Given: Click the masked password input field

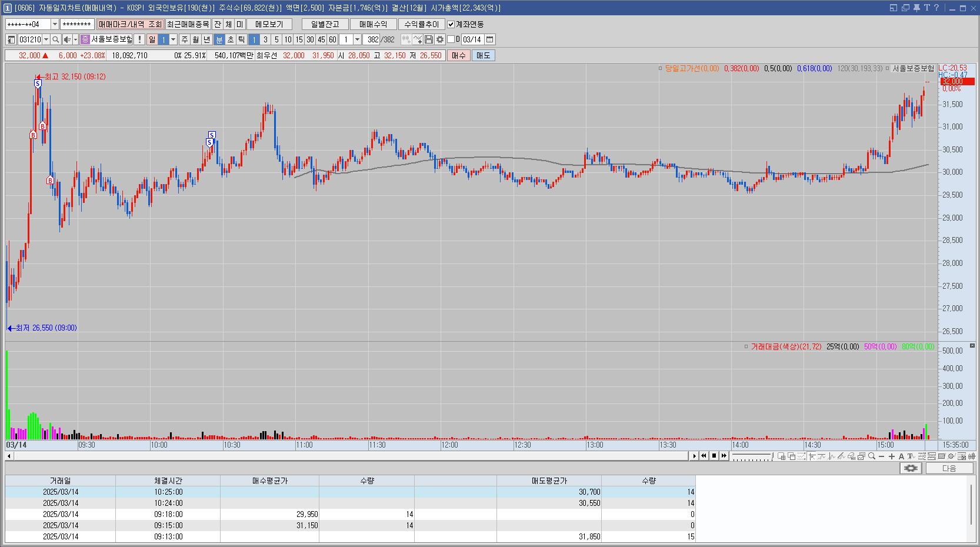Looking at the screenshot, I should click(x=77, y=24).
